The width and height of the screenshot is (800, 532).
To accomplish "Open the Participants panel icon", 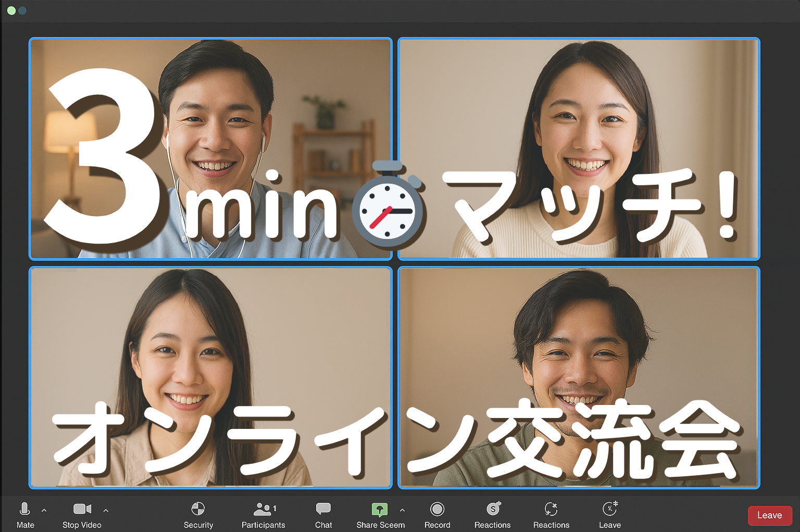I will coord(262,509).
